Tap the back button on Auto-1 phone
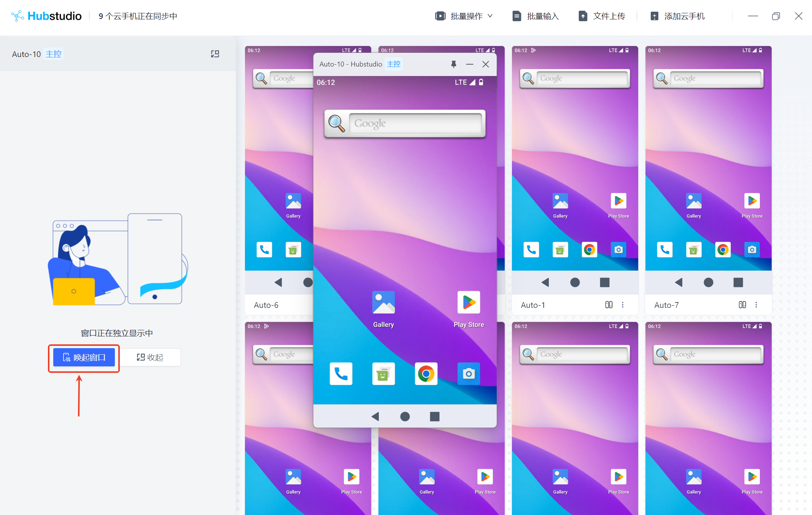Image resolution: width=812 pixels, height=515 pixels. click(545, 282)
